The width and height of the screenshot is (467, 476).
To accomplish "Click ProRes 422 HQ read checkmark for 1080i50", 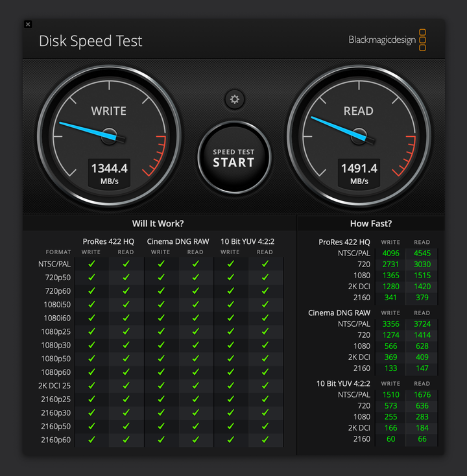I will click(x=126, y=304).
